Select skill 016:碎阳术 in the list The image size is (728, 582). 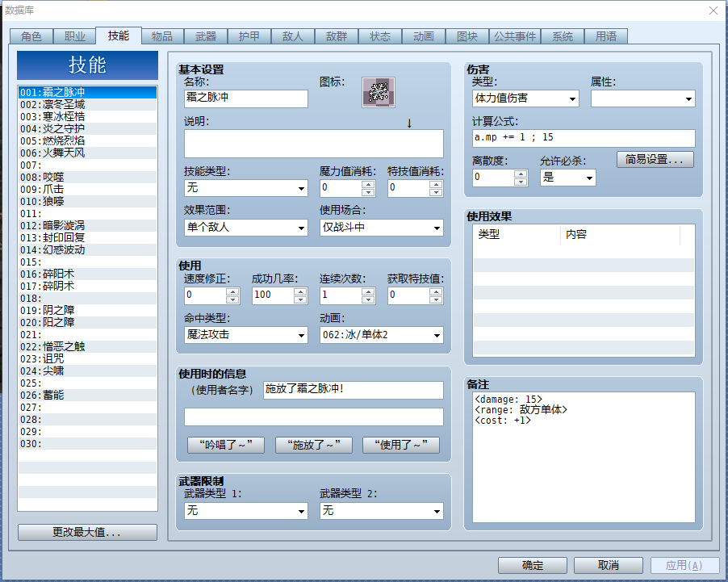point(87,274)
